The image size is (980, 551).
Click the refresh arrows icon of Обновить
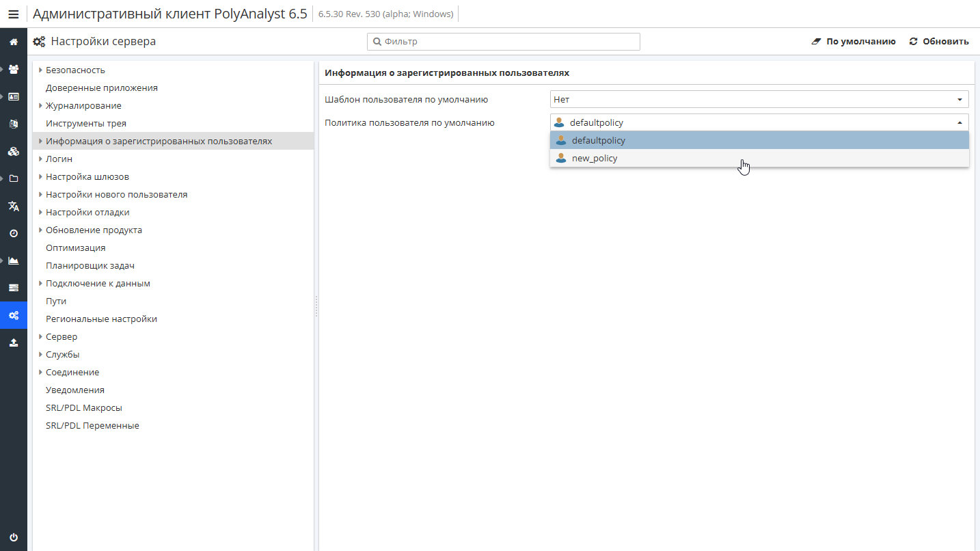pyautogui.click(x=913, y=41)
